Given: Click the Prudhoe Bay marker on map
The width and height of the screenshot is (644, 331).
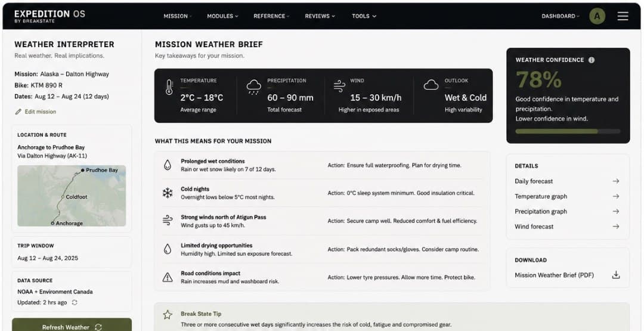Looking at the screenshot, I should pos(83,170).
